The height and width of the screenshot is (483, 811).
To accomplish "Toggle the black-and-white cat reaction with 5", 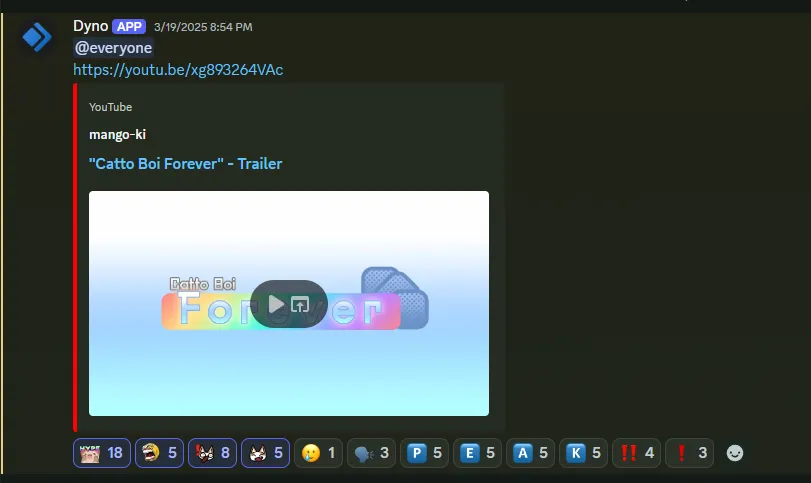I will (x=265, y=453).
